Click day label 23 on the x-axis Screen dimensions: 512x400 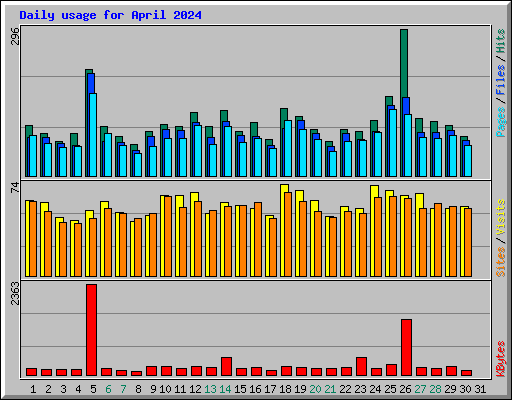point(360,389)
